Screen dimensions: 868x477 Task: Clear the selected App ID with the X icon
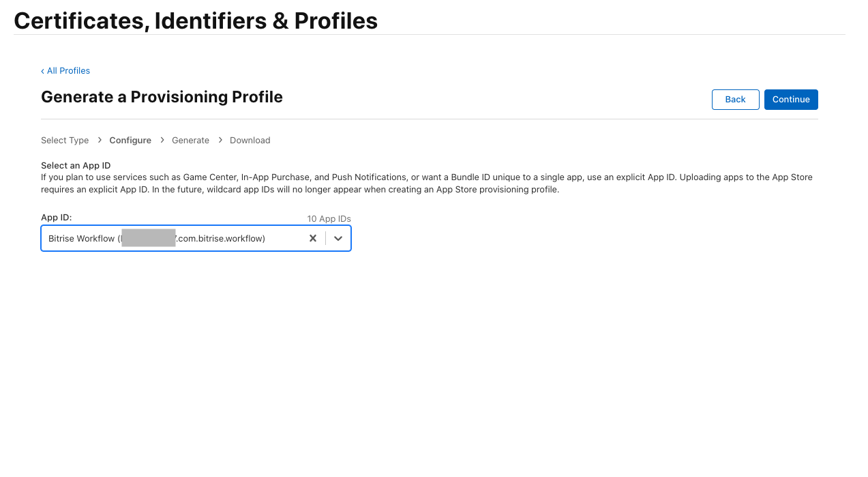coord(313,238)
